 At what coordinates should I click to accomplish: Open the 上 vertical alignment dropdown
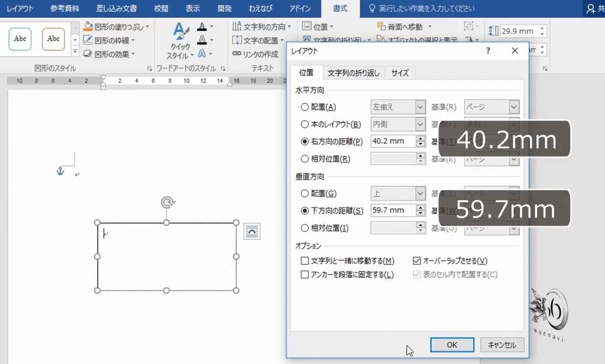pos(398,193)
